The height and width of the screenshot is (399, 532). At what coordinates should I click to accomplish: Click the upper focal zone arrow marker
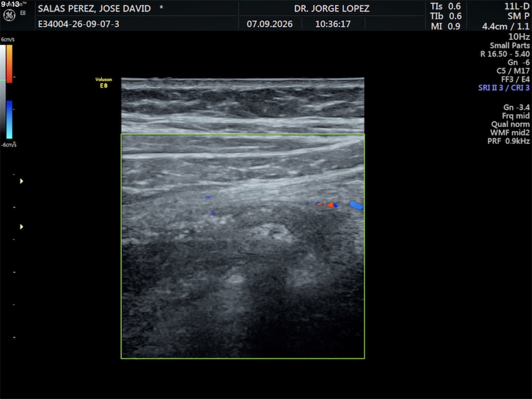click(21, 181)
